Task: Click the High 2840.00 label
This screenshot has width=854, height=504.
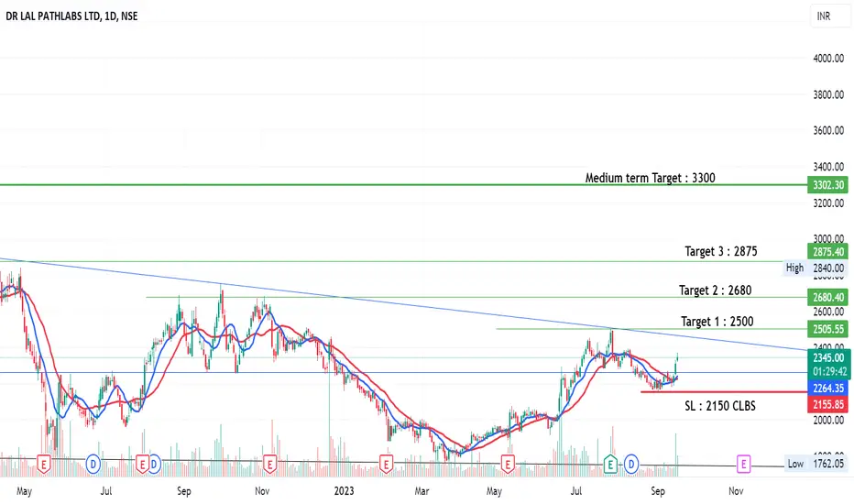Action: (815, 268)
